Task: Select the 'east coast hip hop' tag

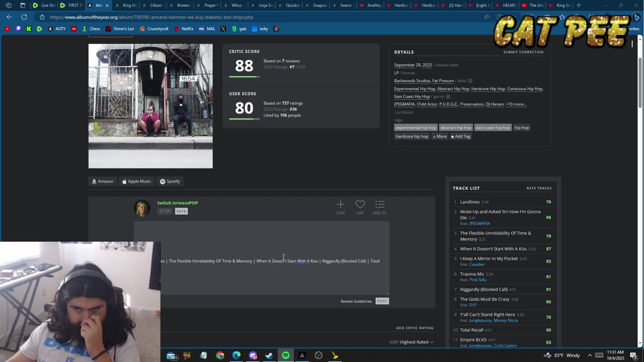Action: (x=493, y=128)
